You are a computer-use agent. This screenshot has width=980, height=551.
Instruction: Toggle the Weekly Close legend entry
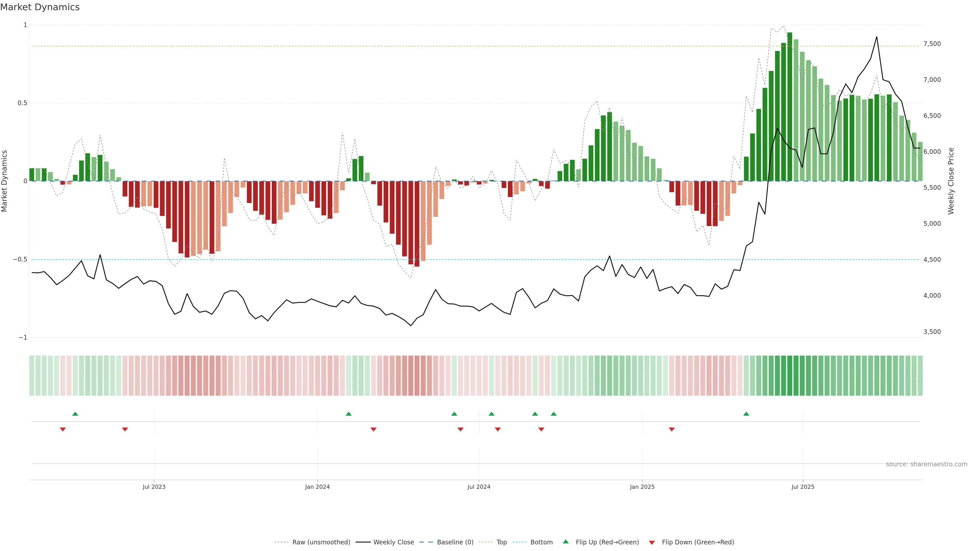tap(393, 542)
